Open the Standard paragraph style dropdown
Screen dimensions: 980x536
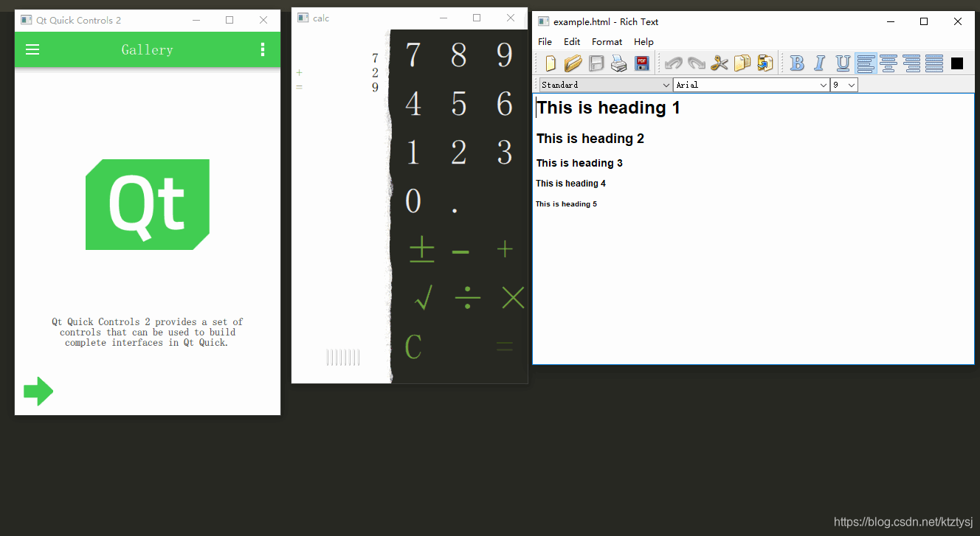click(x=605, y=85)
